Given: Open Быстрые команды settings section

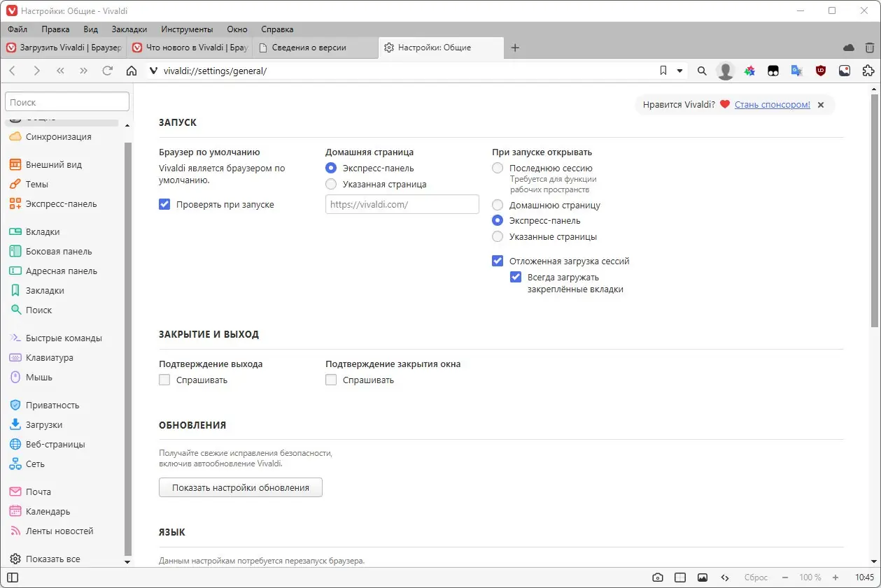Looking at the screenshot, I should click(55, 338).
